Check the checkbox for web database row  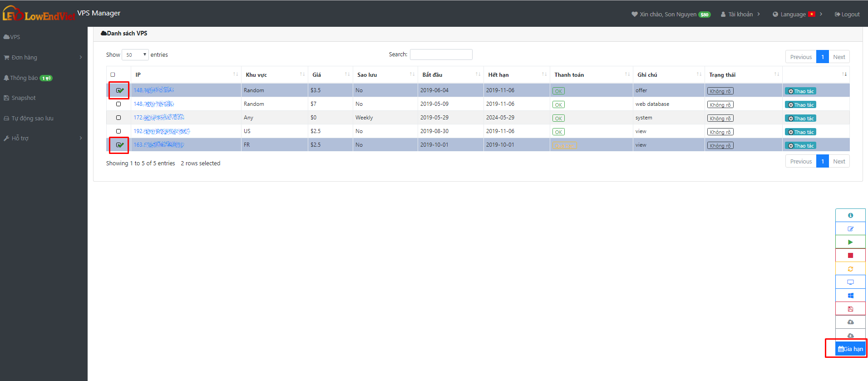(x=118, y=104)
